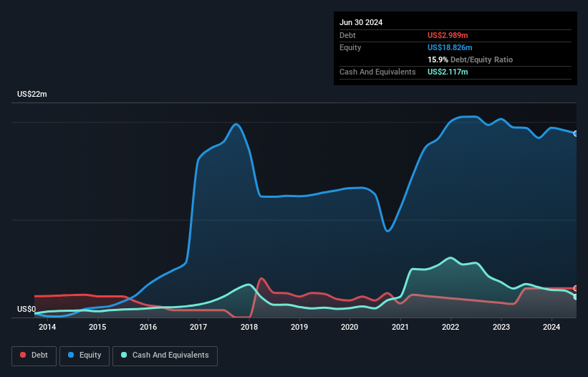Click the blue Equity legend dot
The width and height of the screenshot is (588, 377).
(x=71, y=355)
